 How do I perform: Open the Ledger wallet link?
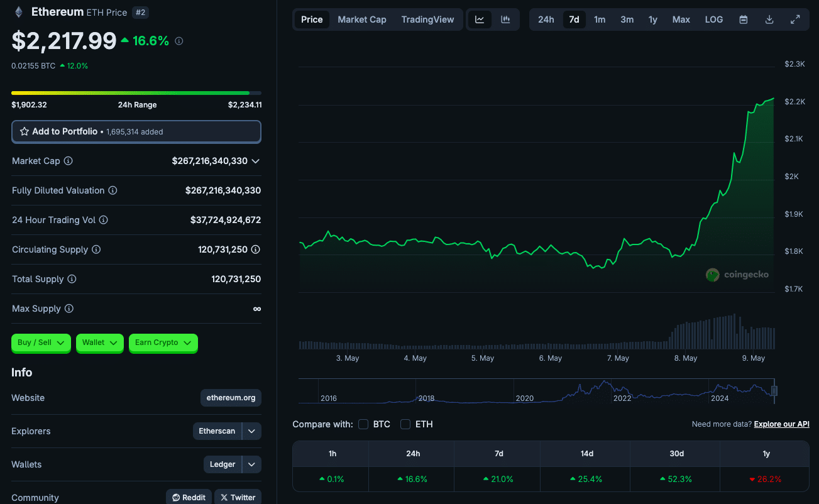pyautogui.click(x=223, y=464)
